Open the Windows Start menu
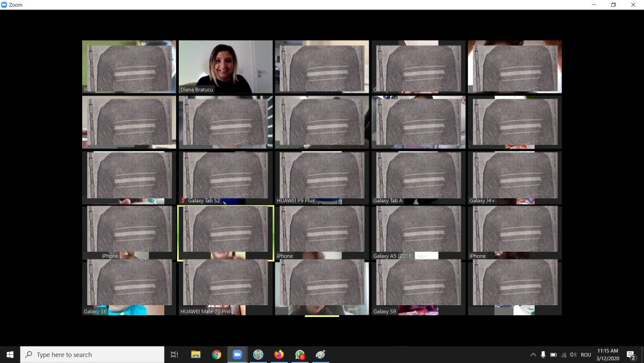 [9, 355]
